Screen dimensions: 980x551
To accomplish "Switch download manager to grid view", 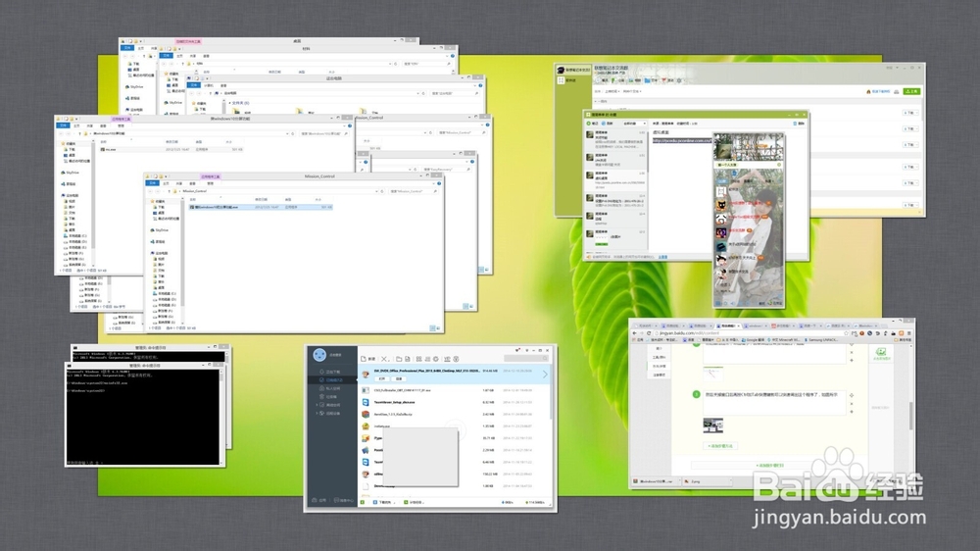I will click(x=418, y=359).
